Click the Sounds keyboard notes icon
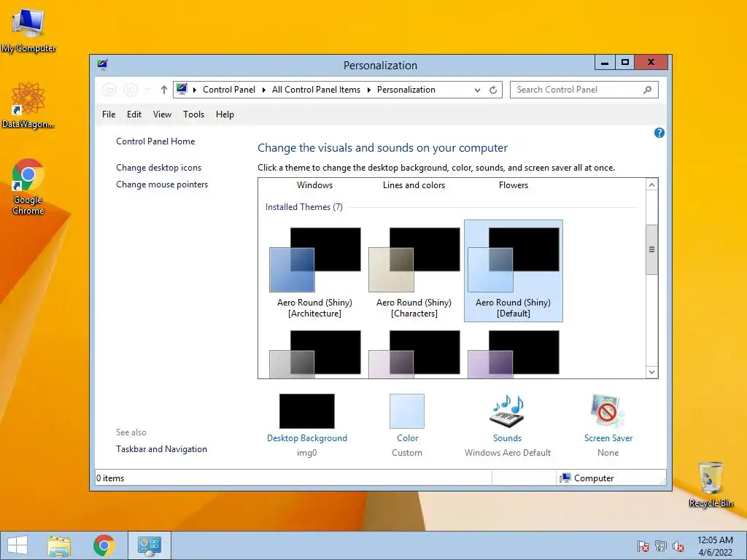This screenshot has height=560, width=747. pyautogui.click(x=508, y=411)
